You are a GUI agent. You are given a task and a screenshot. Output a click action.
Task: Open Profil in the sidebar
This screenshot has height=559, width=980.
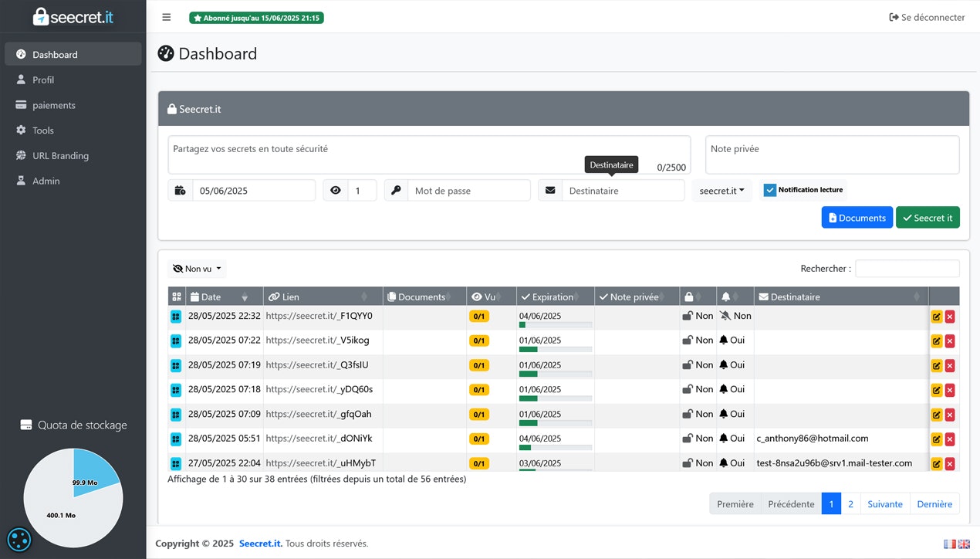pyautogui.click(x=73, y=80)
